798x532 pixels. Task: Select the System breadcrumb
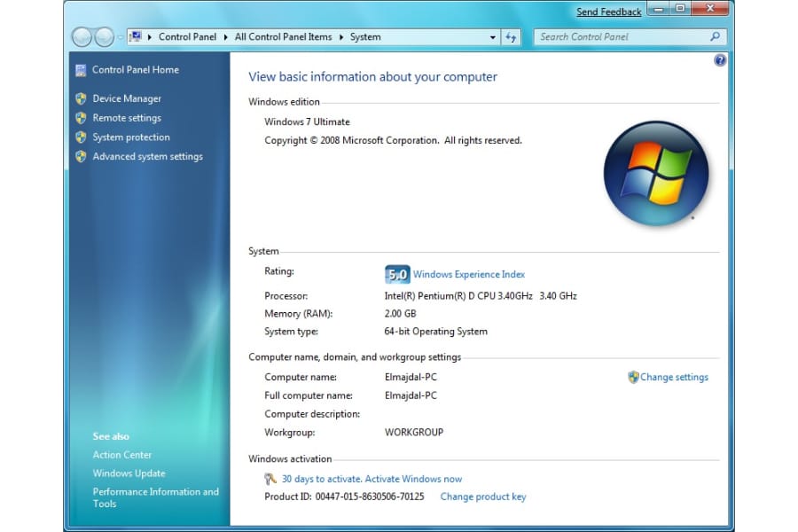365,37
